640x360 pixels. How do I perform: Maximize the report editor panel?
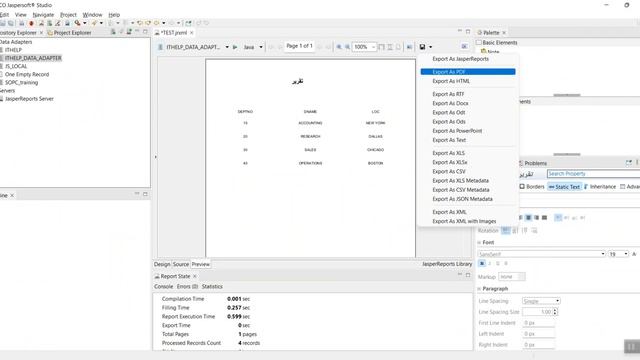coord(468,31)
